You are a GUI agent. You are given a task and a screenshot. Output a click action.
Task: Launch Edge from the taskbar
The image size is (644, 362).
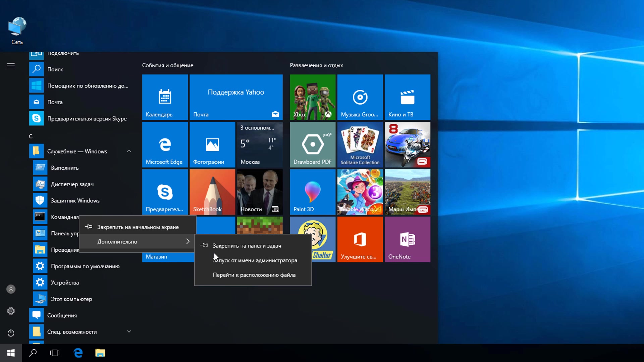(x=78, y=353)
